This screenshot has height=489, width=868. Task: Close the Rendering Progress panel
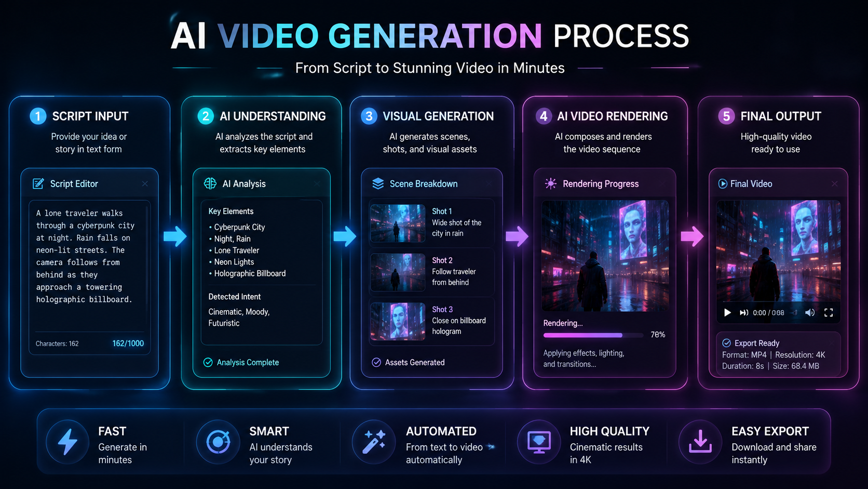tap(662, 183)
